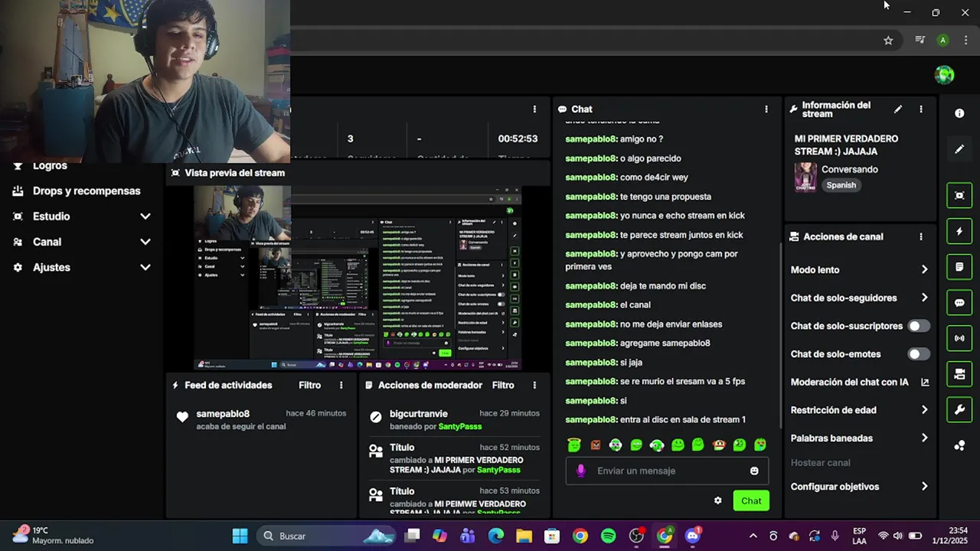Open Palabras baneadas options arrow
980x551 pixels.
pyautogui.click(x=924, y=439)
